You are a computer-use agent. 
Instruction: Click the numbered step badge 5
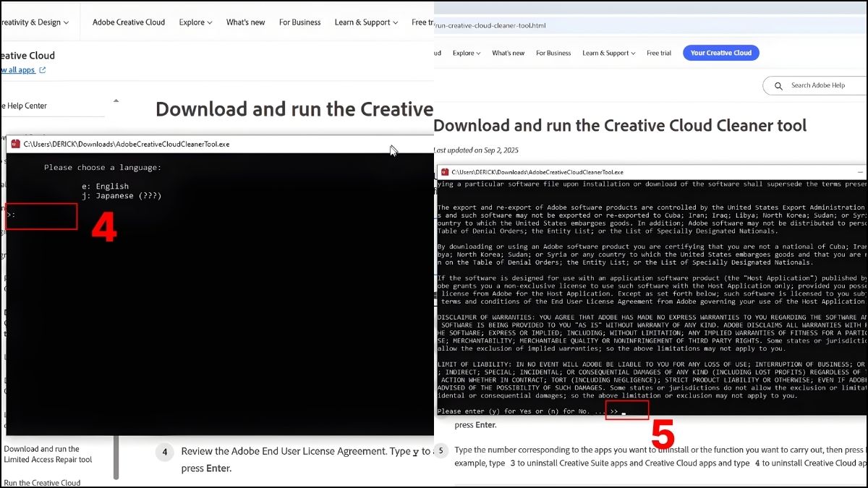(441, 450)
